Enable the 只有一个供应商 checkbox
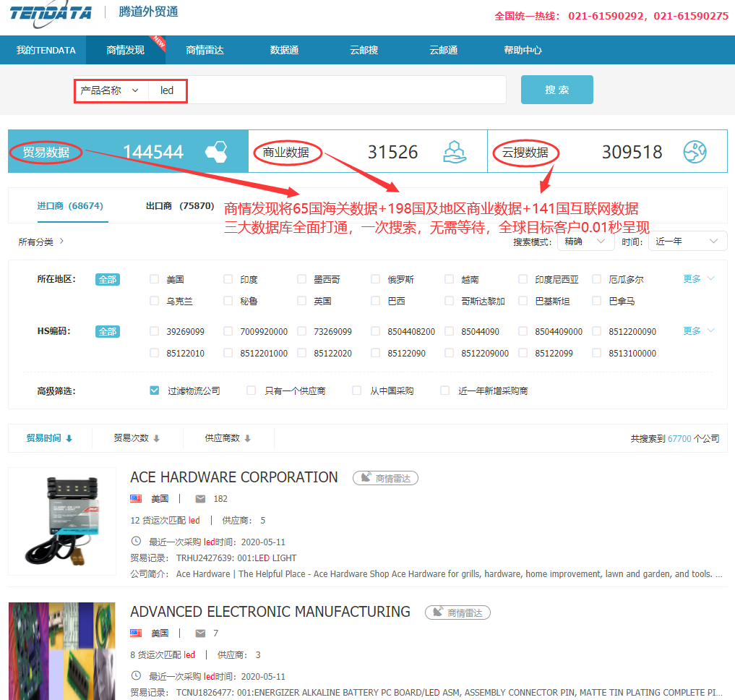Viewport: 735px width, 700px height. (251, 390)
